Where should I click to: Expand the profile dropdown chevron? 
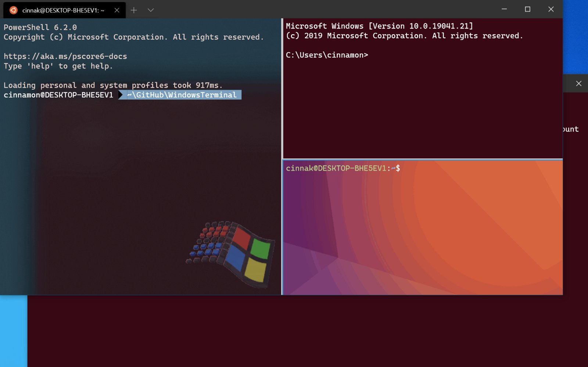[x=151, y=10]
